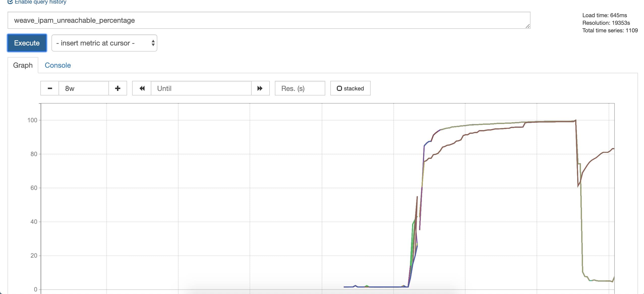Switch to the Console tab
This screenshot has height=294, width=644.
click(58, 65)
